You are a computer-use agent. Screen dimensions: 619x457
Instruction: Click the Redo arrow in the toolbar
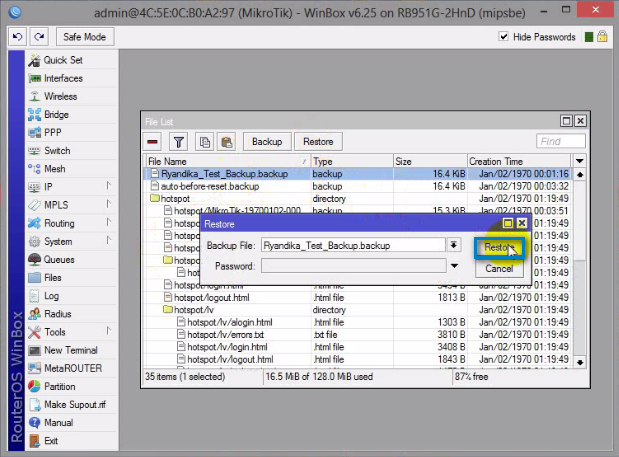coord(39,37)
